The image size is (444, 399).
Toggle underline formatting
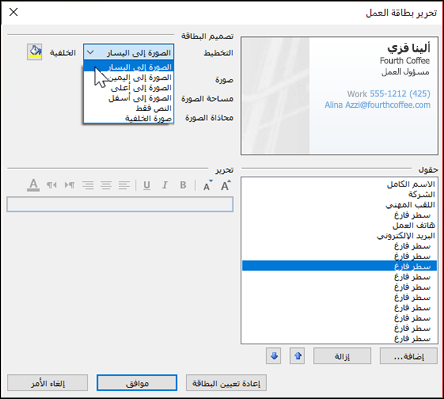(x=147, y=185)
